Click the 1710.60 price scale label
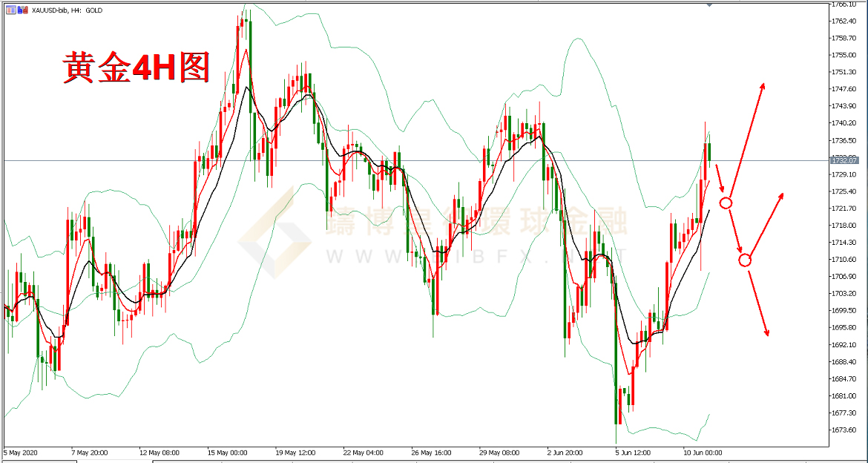868x463 pixels. pos(844,260)
